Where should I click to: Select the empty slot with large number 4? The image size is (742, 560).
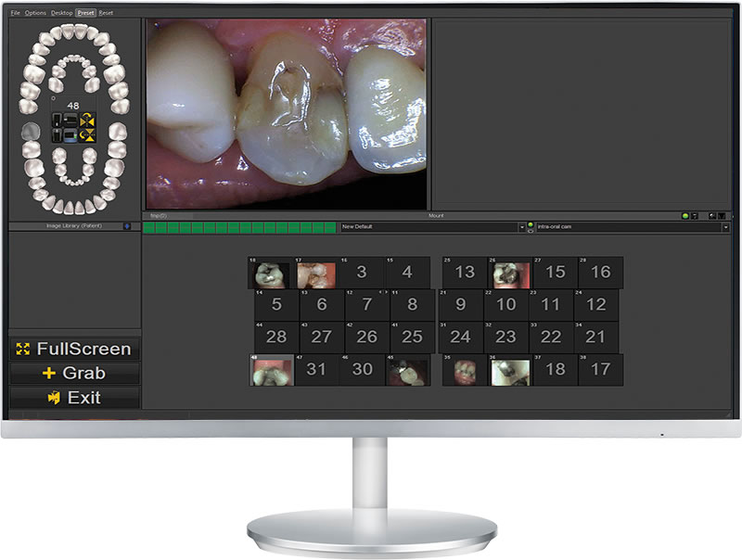(x=407, y=273)
